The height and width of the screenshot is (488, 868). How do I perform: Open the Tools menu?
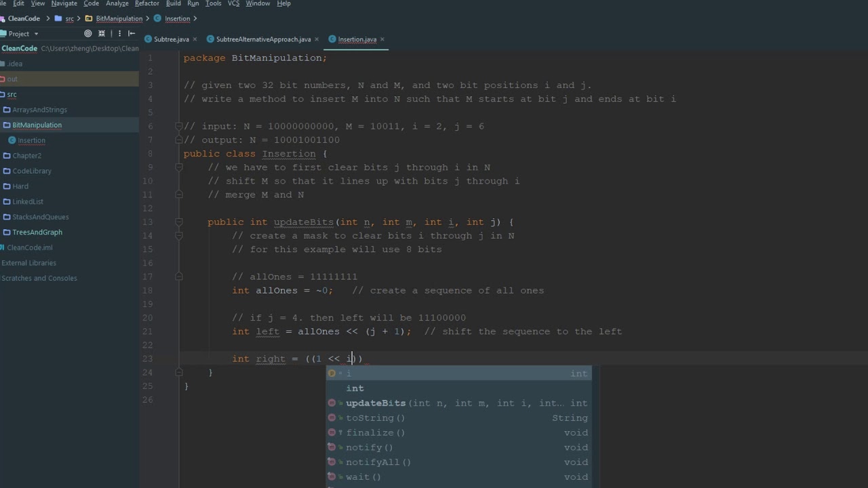[214, 3]
